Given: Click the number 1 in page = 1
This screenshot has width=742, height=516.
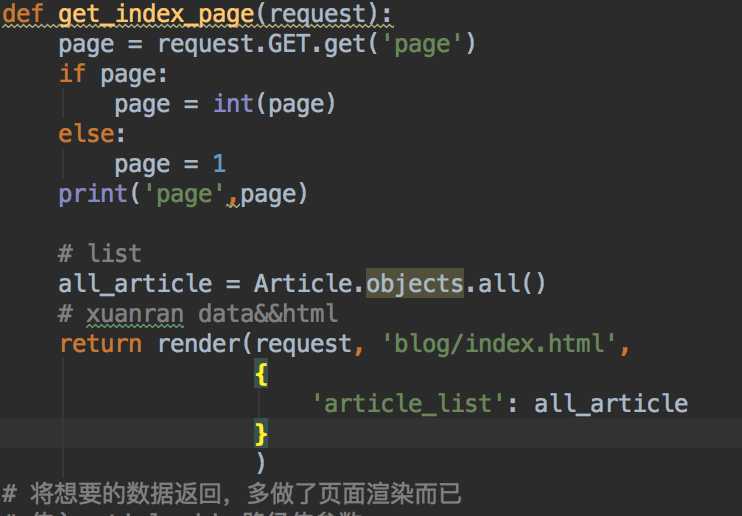Looking at the screenshot, I should (x=219, y=164).
